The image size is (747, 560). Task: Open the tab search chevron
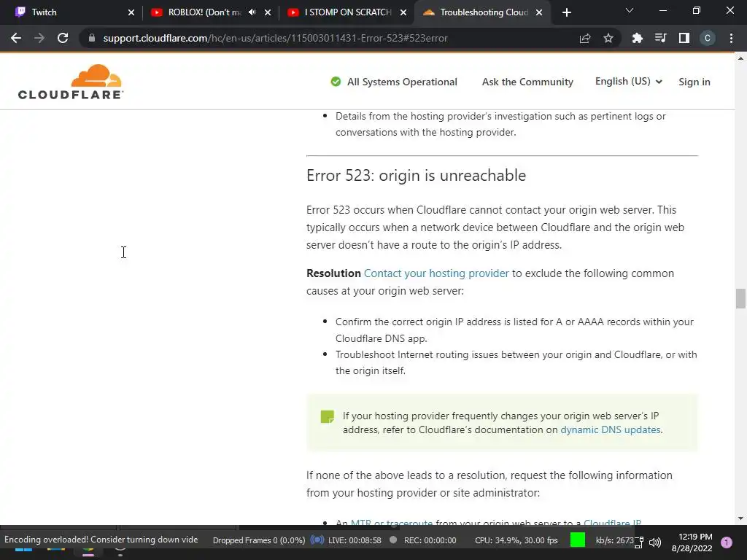coord(630,10)
